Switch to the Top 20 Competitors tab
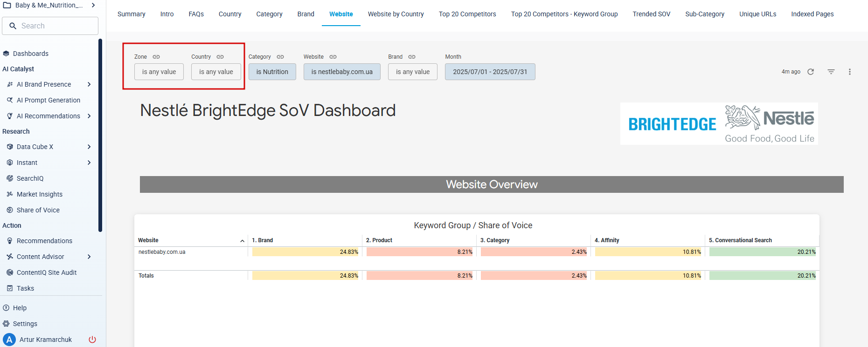This screenshot has height=347, width=868. [x=467, y=14]
